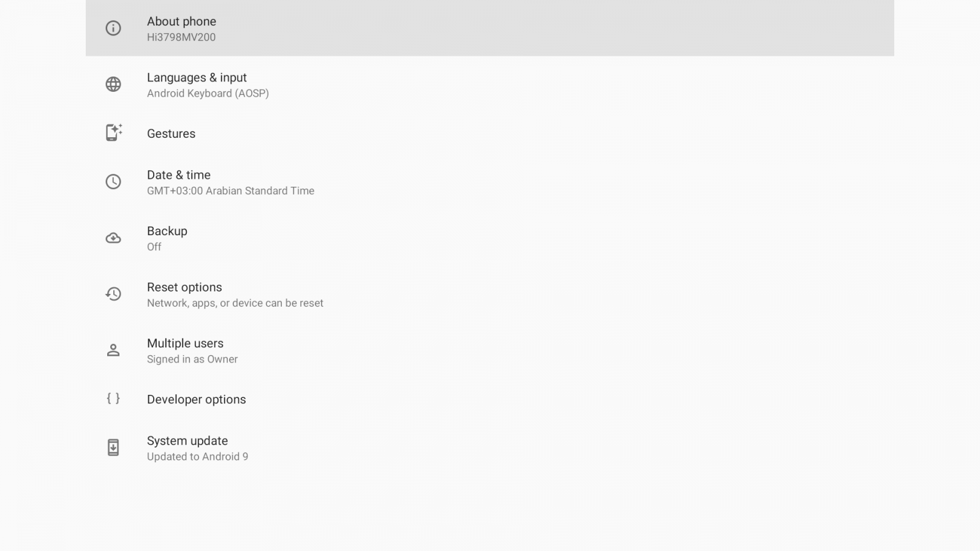Select the Gestures entry
The width and height of the screenshot is (980, 551).
pos(171,133)
